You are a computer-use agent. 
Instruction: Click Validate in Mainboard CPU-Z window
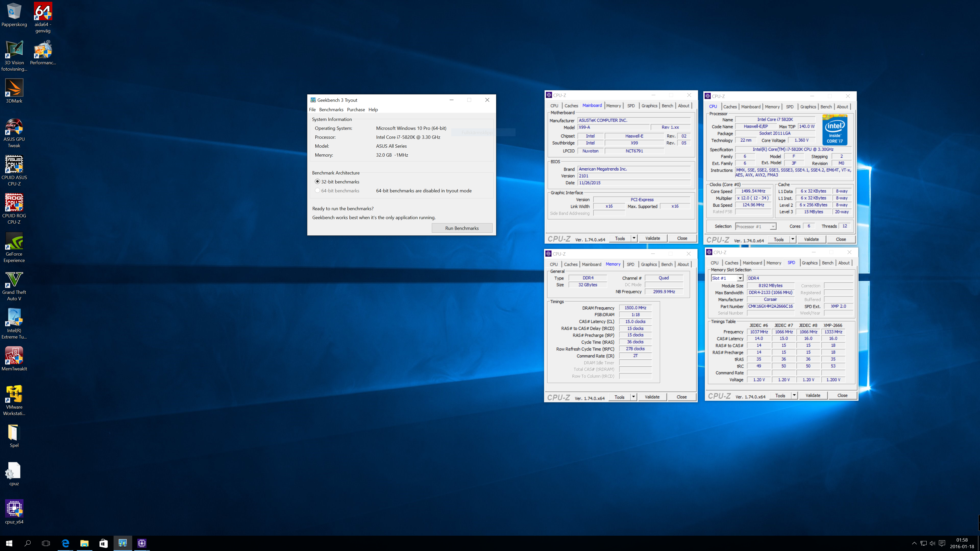click(x=653, y=239)
